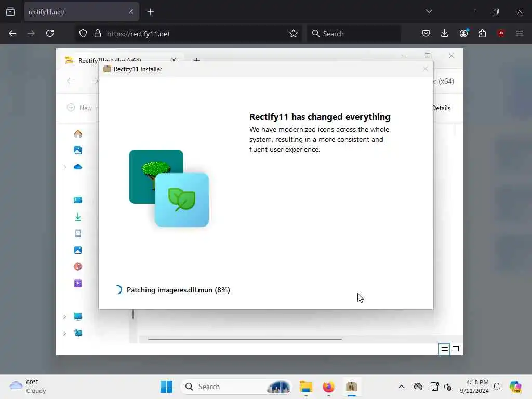Screen dimensions: 532x399
Task: Click the Firefox back arrow button
Action: click(12, 34)
